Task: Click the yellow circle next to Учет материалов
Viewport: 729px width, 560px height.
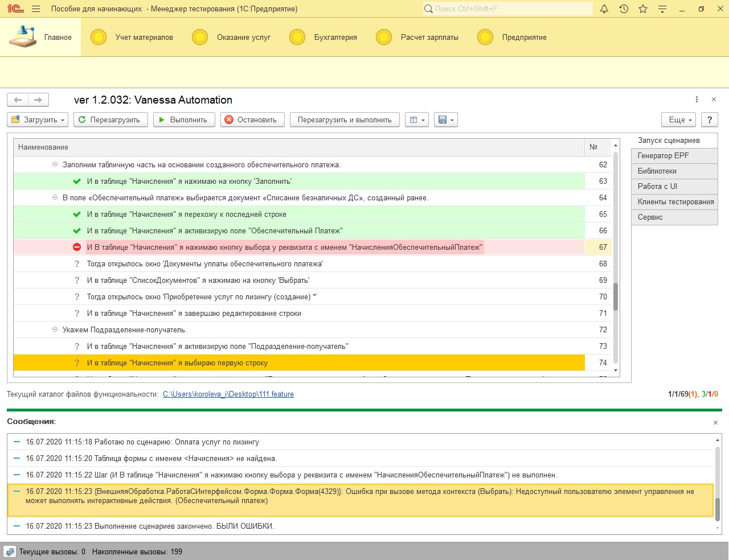Action: click(x=99, y=37)
